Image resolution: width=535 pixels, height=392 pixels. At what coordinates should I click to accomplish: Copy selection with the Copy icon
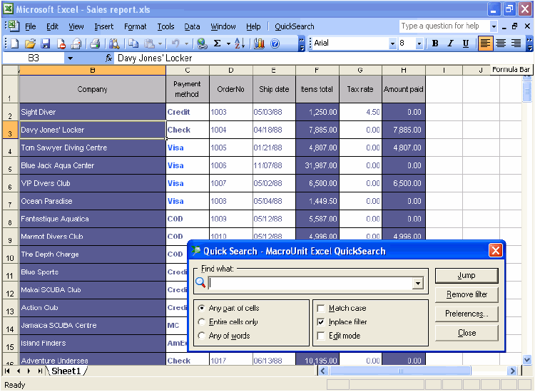133,43
